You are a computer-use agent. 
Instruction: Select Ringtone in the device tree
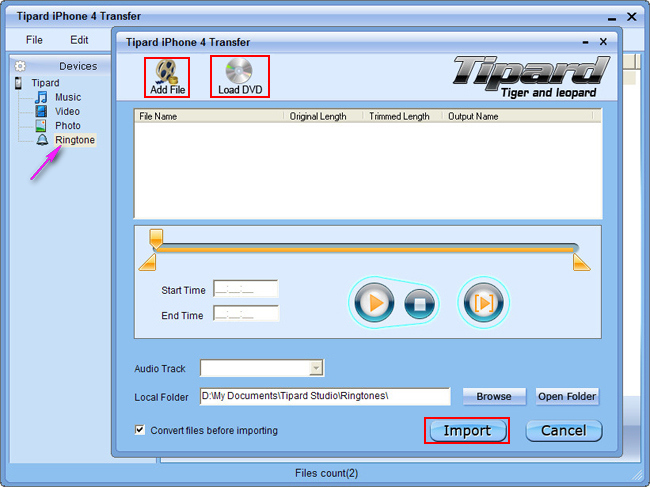75,140
